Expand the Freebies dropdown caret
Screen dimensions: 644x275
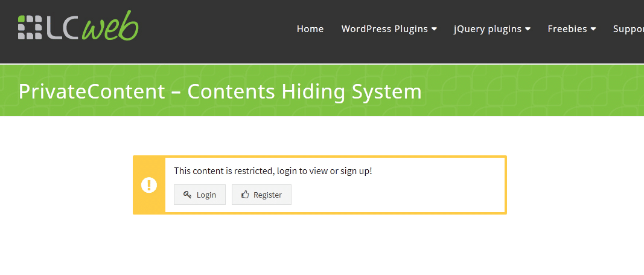(593, 29)
